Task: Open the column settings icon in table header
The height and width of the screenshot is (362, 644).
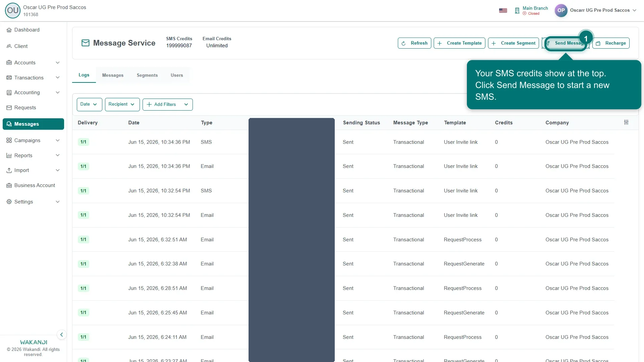Action: point(626,122)
